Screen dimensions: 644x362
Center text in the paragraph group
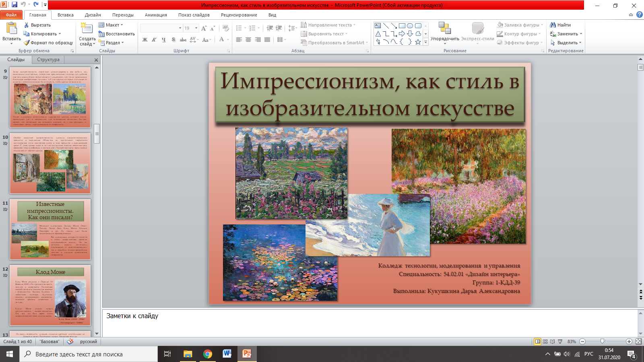pos(248,39)
